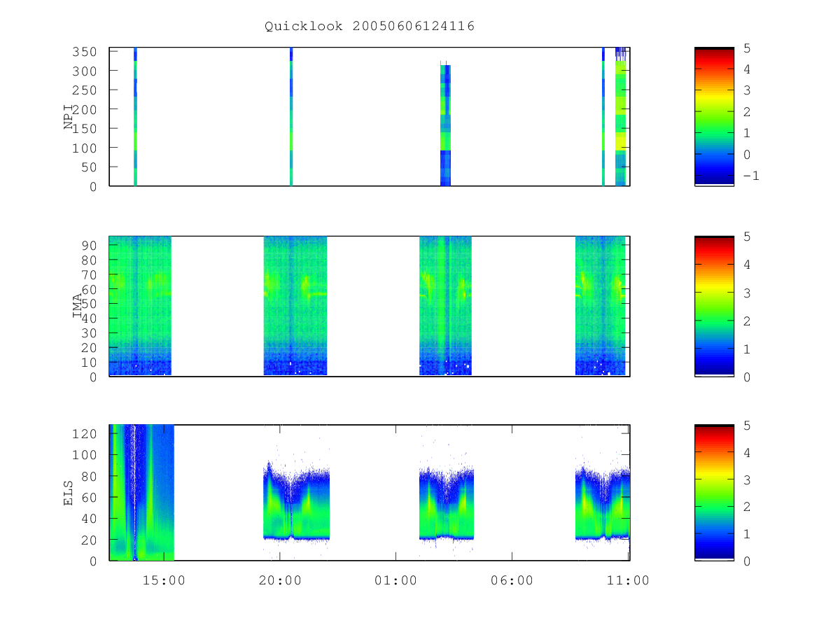Click the 350 tick on NPI axis
840x630 pixels.
[x=85, y=52]
